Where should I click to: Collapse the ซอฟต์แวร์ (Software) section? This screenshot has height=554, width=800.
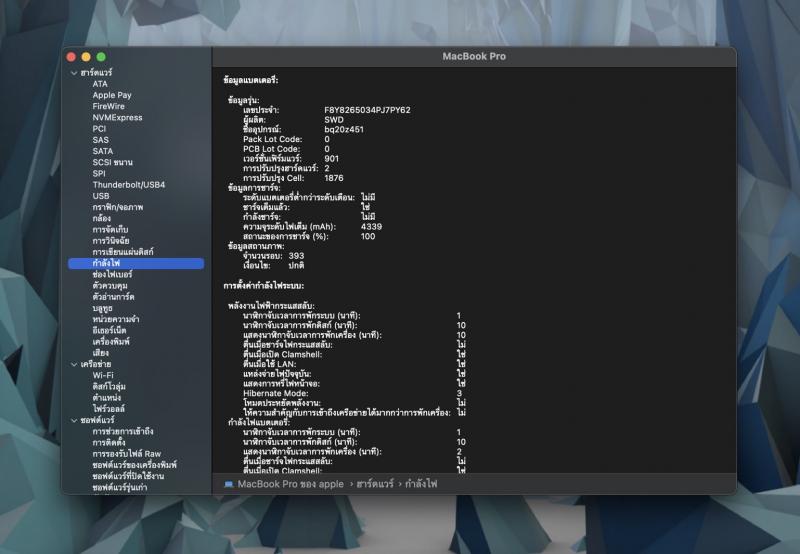[73, 420]
